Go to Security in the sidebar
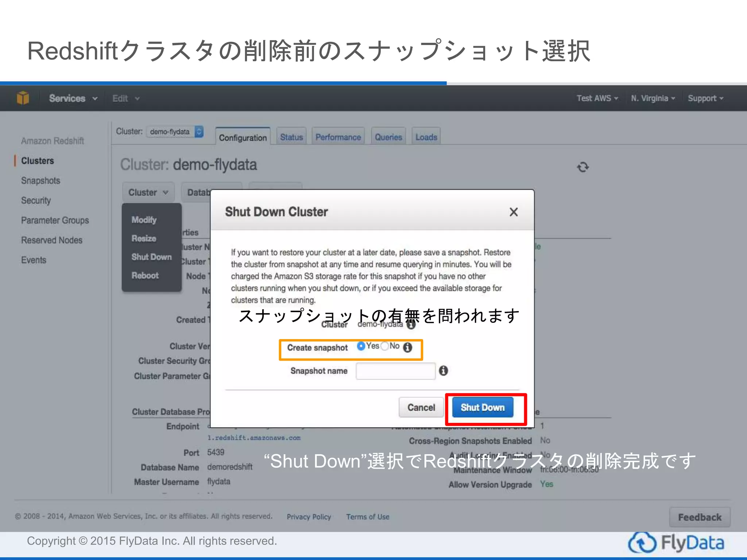This screenshot has height=560, width=747. (x=36, y=201)
